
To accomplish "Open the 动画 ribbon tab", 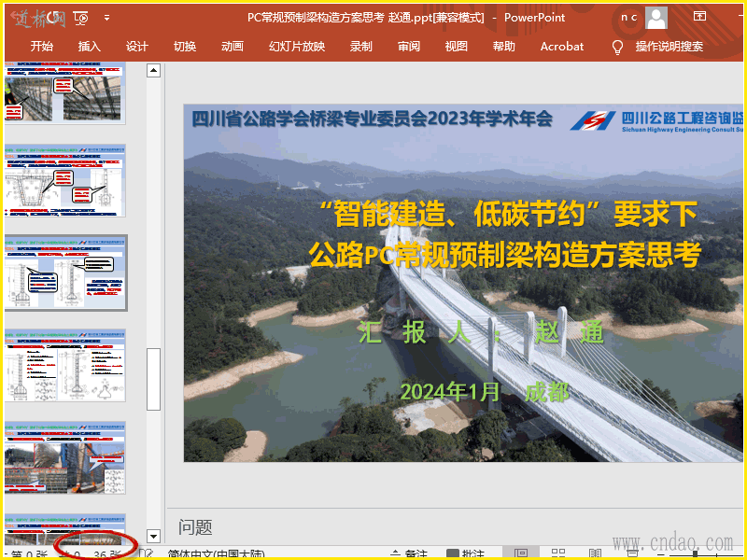I will (x=233, y=46).
